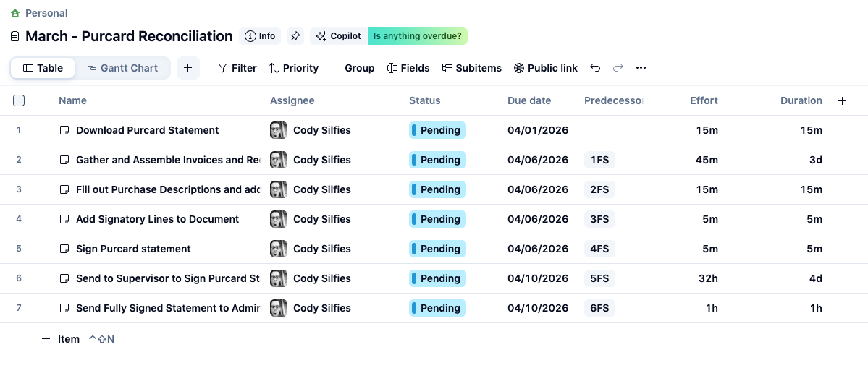Toggle the select-all checkbox in header
This screenshot has height=368, width=868.
click(19, 100)
